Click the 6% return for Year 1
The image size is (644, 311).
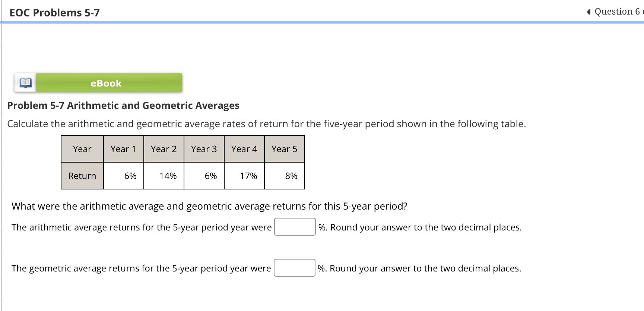click(x=130, y=176)
